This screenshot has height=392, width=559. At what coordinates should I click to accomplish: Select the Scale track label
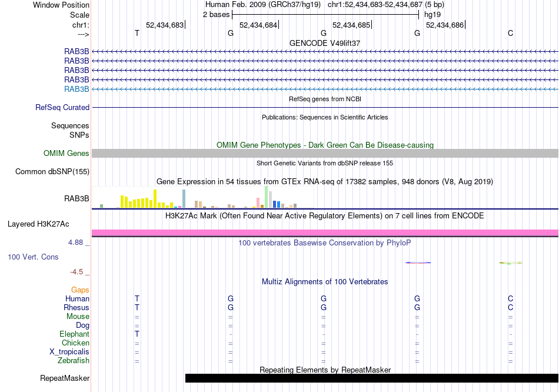coord(79,15)
